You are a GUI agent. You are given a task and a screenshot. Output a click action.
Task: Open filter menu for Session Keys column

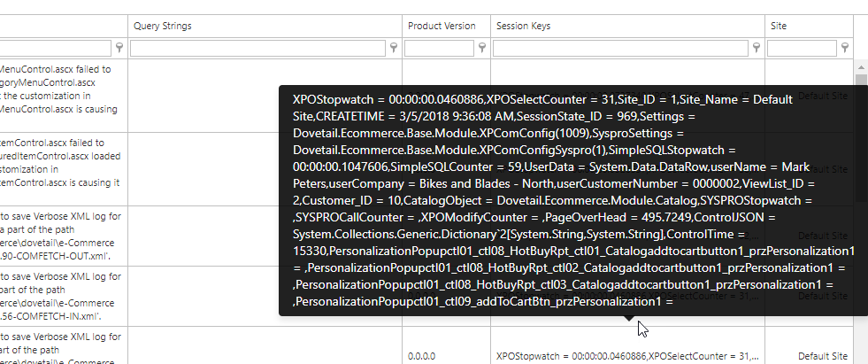tap(757, 48)
